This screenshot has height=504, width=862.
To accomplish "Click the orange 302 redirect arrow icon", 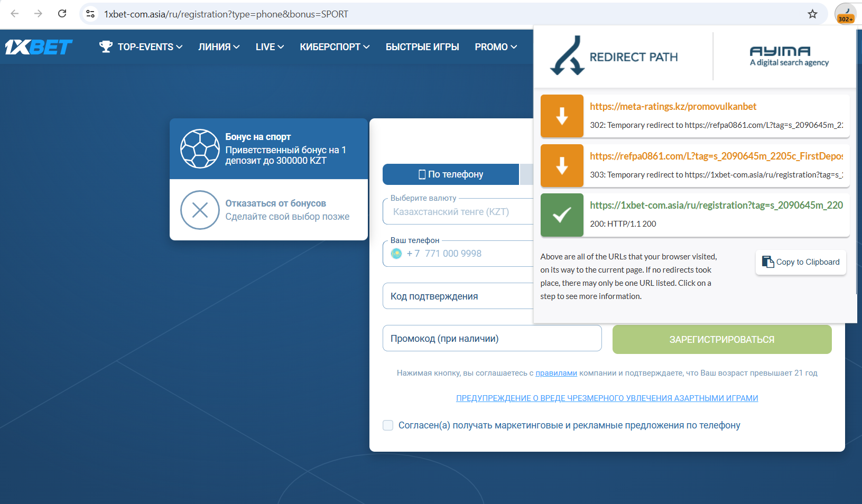I will click(562, 116).
